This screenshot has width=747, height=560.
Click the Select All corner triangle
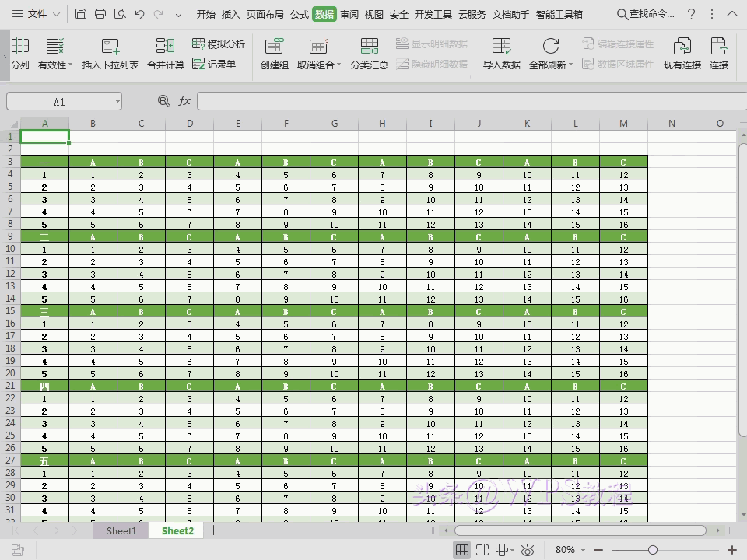coord(14,124)
